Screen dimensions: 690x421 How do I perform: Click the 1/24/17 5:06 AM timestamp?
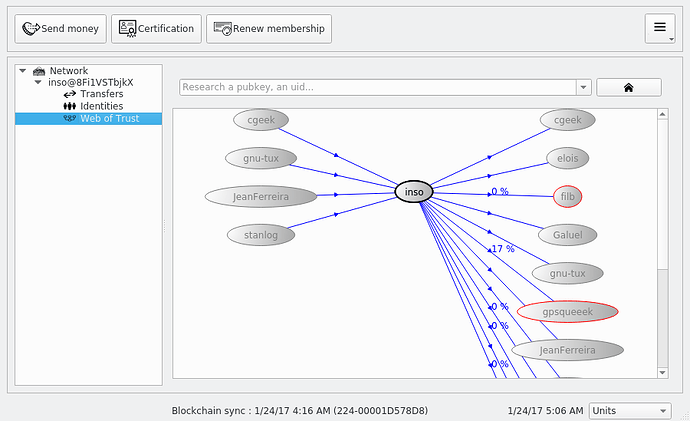[545, 411]
